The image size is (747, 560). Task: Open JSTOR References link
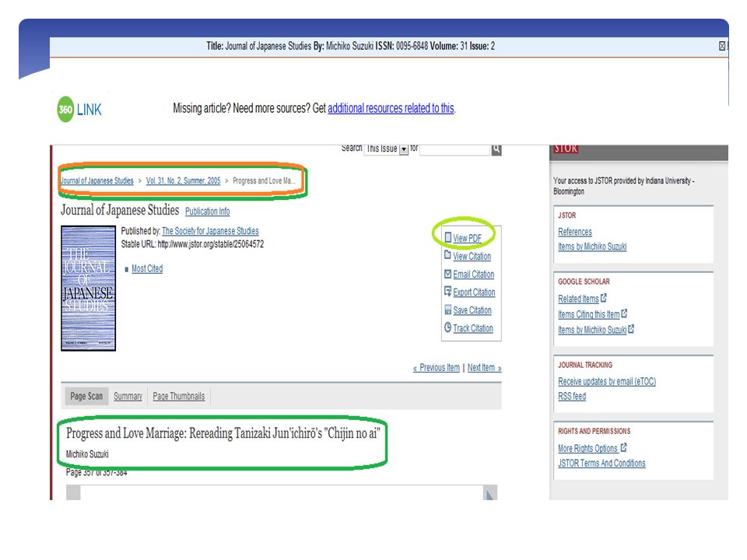[x=574, y=232]
